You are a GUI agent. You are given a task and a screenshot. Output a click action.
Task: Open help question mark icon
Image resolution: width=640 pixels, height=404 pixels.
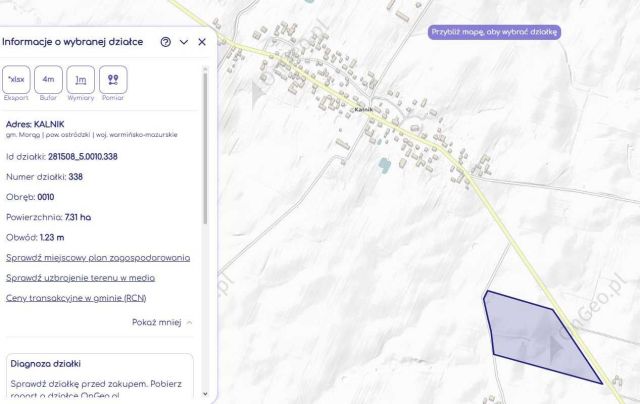(165, 42)
